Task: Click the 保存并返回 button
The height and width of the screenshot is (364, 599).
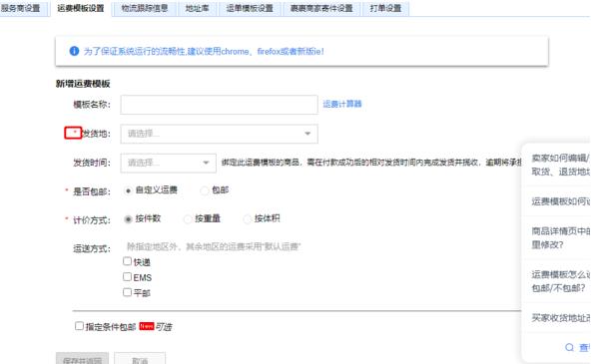Action: coord(82,359)
